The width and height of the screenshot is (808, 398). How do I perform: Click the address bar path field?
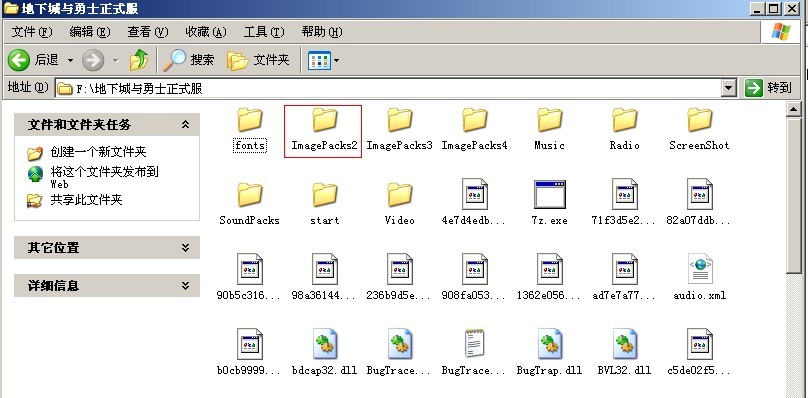coord(389,89)
